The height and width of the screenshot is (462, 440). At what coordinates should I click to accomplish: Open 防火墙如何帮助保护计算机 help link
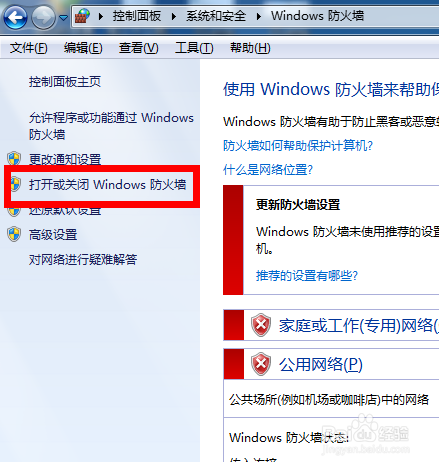point(298,146)
